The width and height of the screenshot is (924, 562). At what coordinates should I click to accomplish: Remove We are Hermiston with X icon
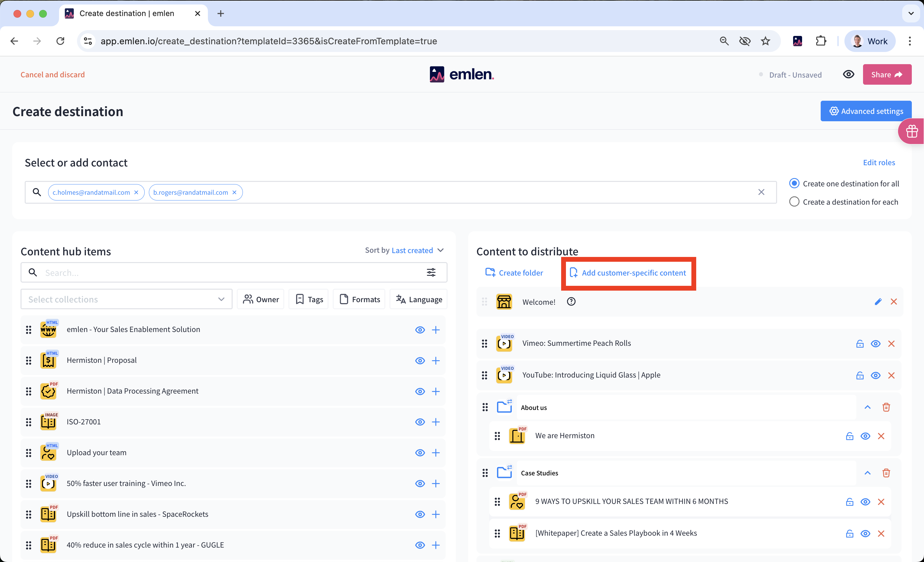click(x=881, y=436)
